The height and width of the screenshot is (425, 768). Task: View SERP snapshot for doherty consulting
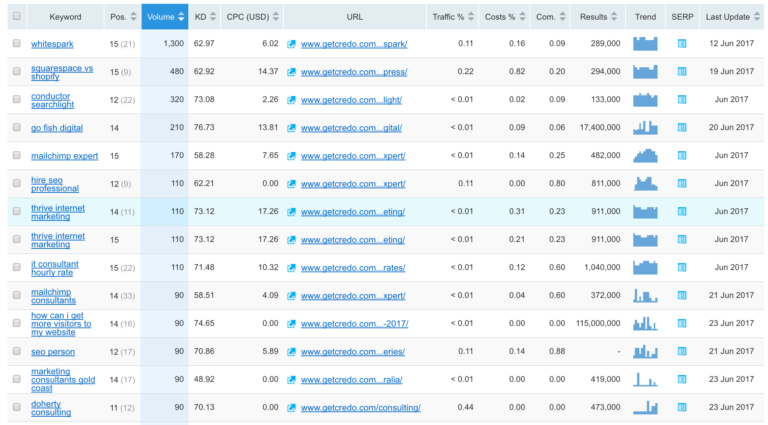682,407
